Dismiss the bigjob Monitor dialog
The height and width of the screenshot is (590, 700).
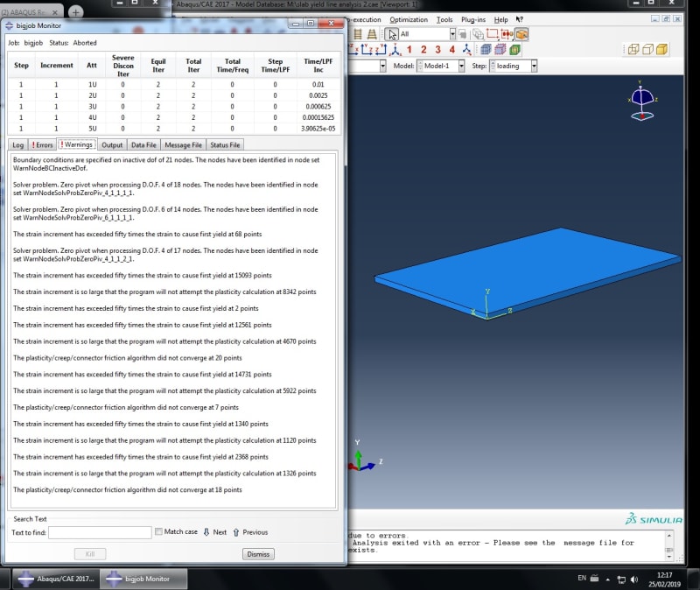[258, 554]
